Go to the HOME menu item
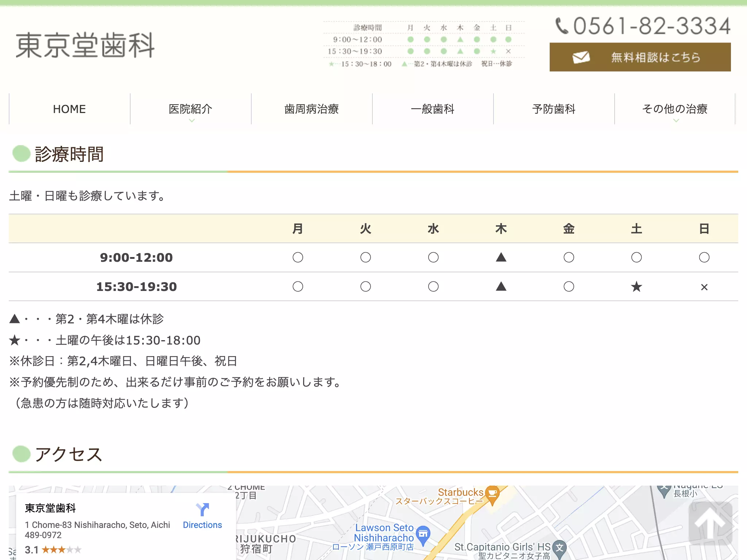 [x=69, y=109]
